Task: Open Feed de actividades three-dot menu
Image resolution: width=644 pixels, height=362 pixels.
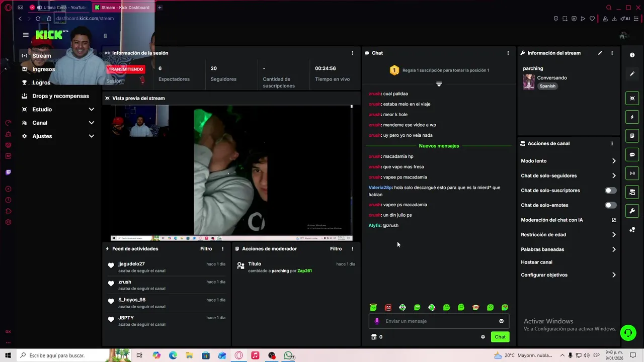Action: (222, 249)
